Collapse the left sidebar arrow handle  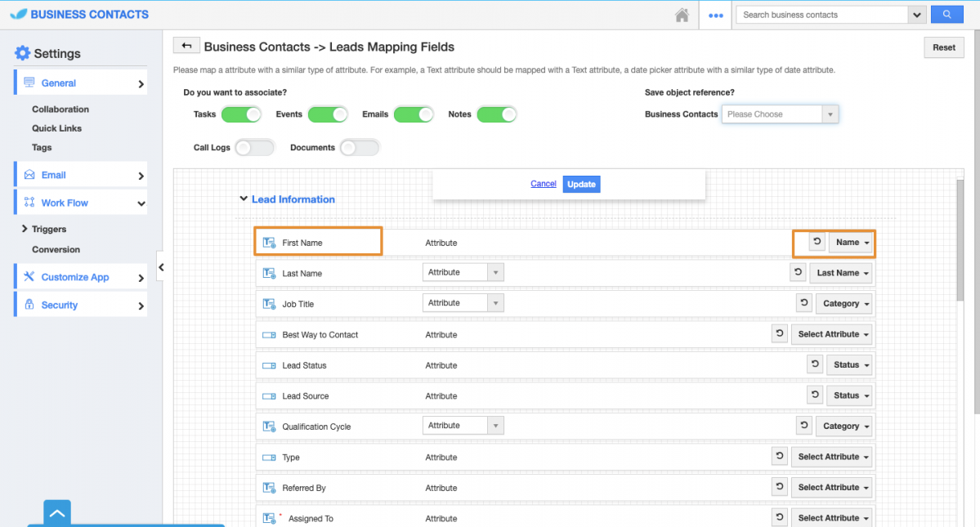(161, 267)
